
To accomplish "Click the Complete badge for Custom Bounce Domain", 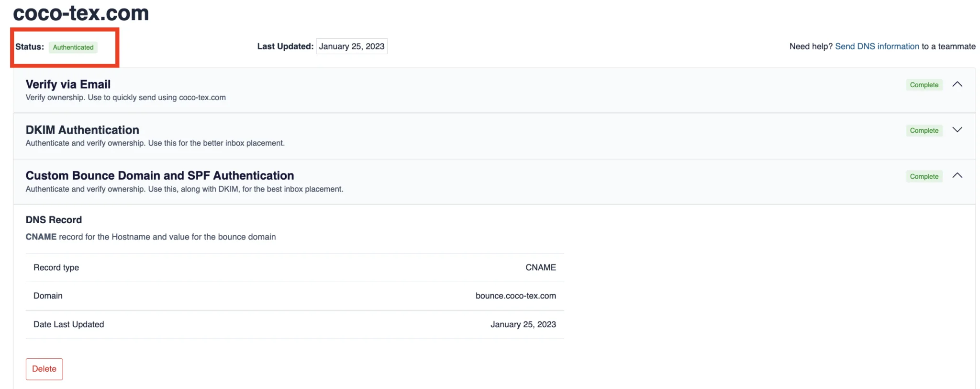I will tap(924, 176).
